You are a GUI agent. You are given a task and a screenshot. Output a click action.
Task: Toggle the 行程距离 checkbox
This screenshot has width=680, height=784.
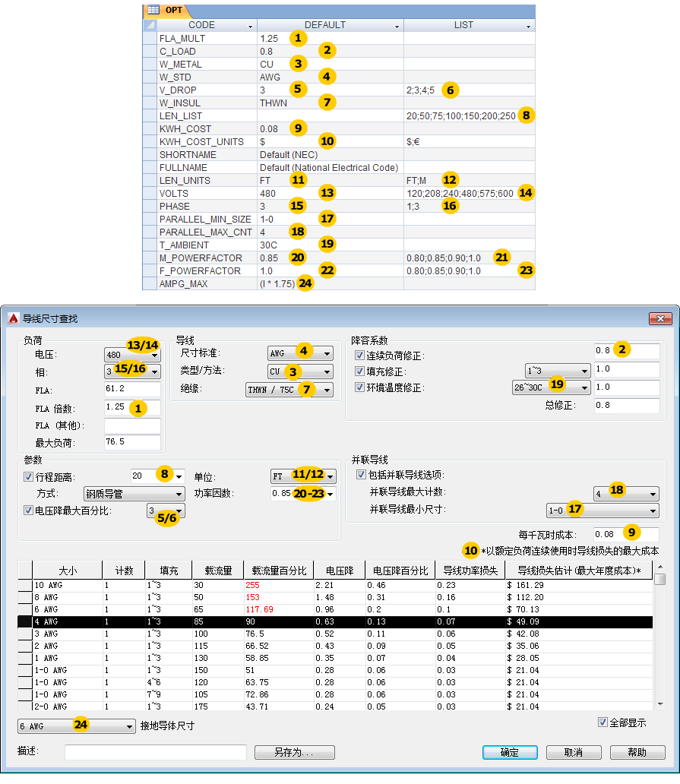[x=29, y=476]
